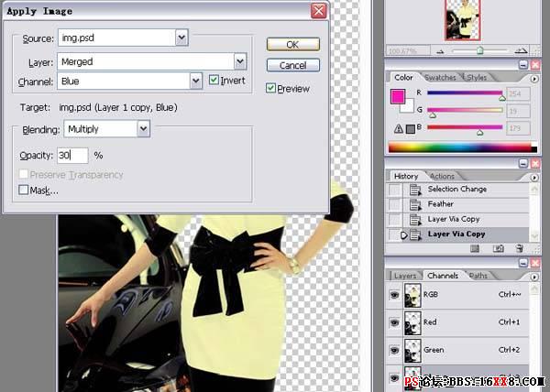Click the B value field in Color panel

518,128
